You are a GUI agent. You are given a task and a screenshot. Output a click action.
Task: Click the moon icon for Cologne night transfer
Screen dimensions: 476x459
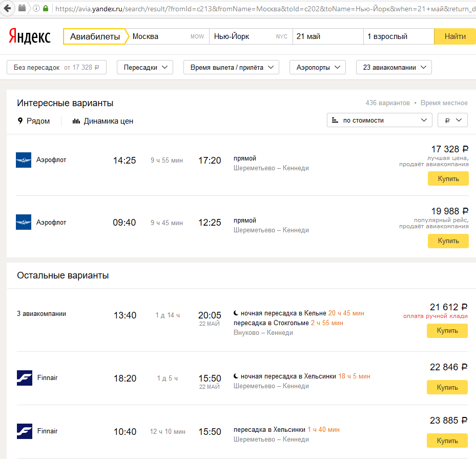pos(236,313)
